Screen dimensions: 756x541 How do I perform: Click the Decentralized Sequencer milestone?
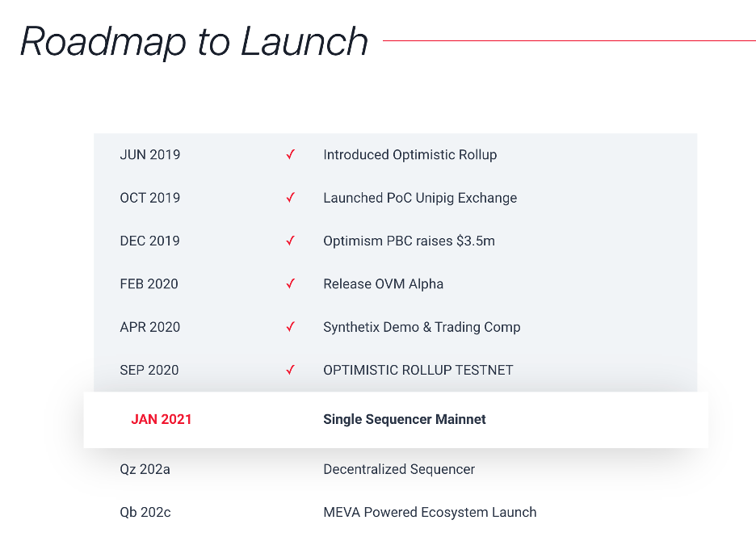[x=399, y=470]
